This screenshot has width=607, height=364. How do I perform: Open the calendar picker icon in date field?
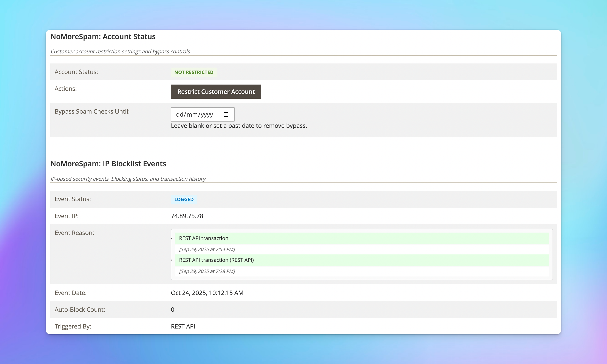coord(226,114)
